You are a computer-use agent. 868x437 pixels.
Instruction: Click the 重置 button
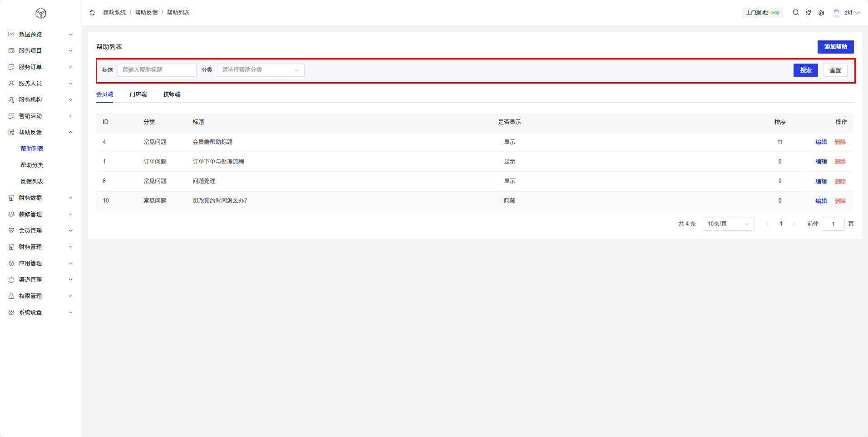click(x=835, y=70)
